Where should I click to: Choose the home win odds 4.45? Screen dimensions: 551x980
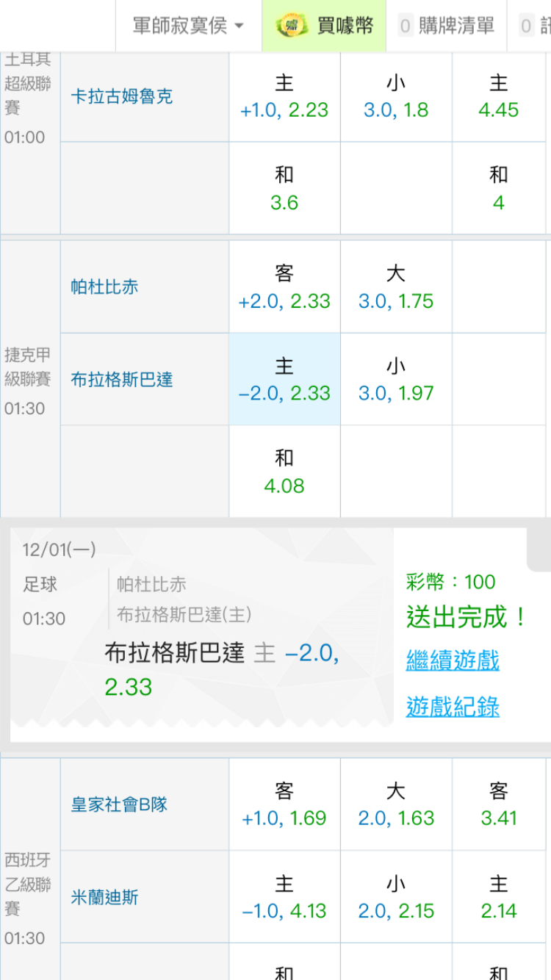[499, 96]
